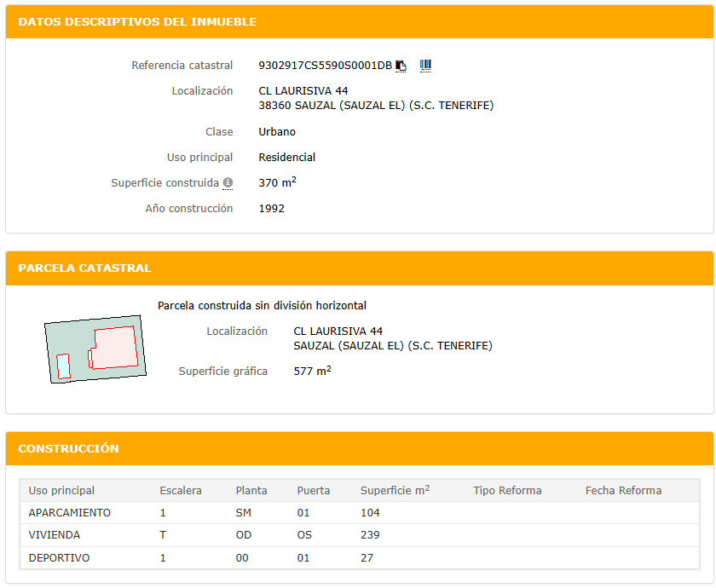Click the 00 planta value in the DEPORTIVO row
Viewport: 716px width, 588px height.
[242, 558]
